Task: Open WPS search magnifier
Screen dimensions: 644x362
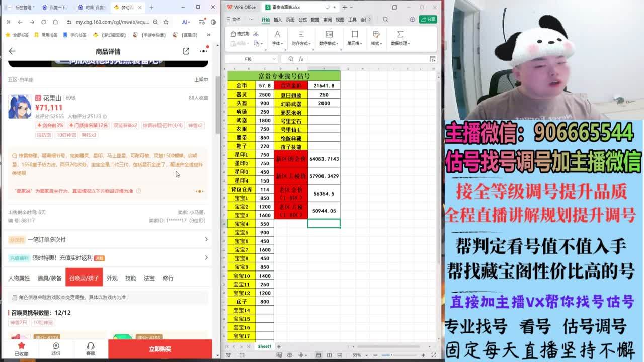Action: click(385, 20)
